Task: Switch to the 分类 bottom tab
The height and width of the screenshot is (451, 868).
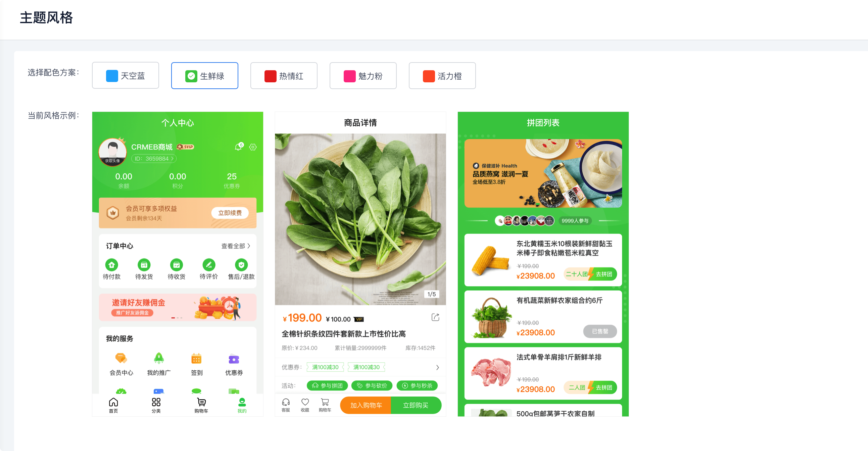Action: [x=156, y=405]
